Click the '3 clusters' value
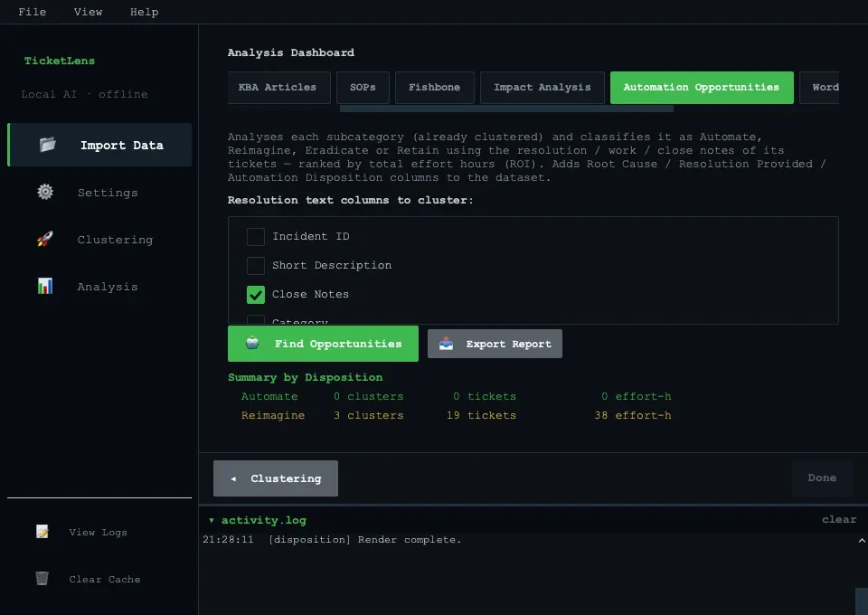Viewport: 868px width, 615px height. coord(369,415)
